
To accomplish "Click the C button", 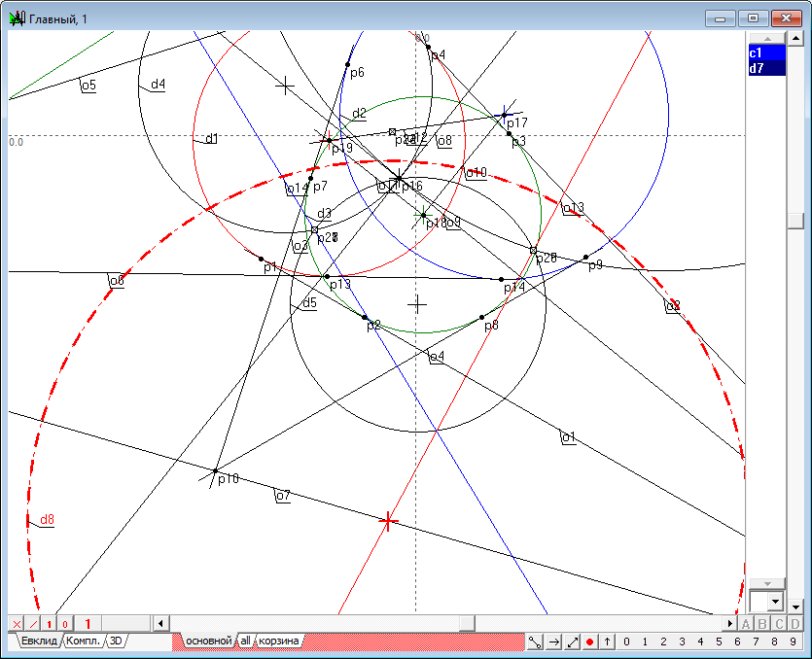I will tap(779, 624).
